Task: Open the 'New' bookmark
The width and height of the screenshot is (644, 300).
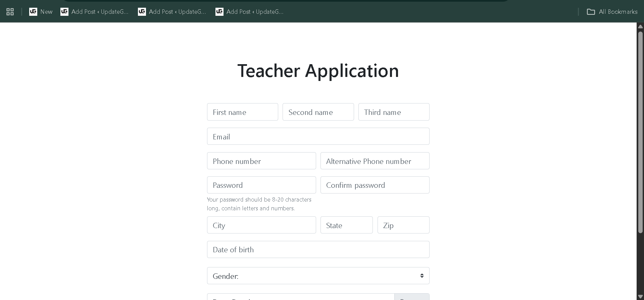Action: coord(41,12)
